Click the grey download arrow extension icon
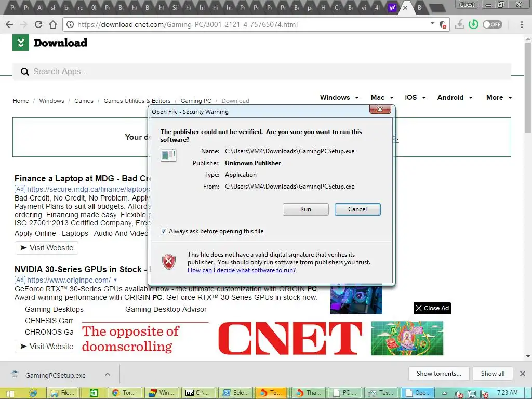This screenshot has width=532, height=399. [459, 24]
